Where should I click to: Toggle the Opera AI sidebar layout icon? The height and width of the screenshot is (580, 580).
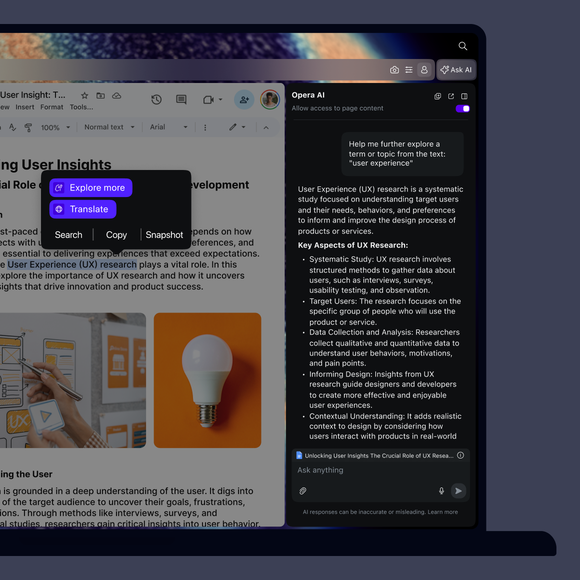coord(464,96)
